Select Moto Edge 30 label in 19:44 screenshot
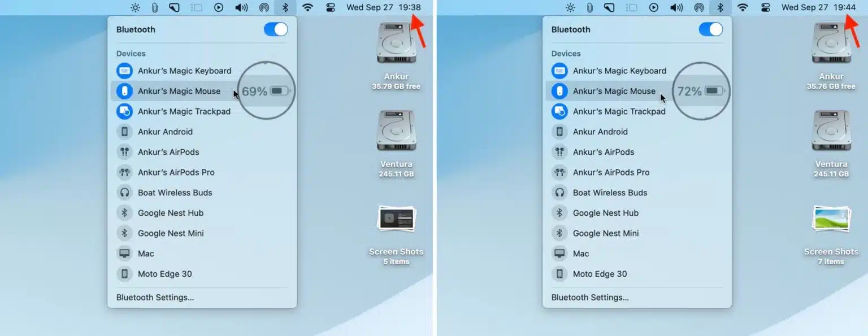The width and height of the screenshot is (868, 336). (600, 274)
